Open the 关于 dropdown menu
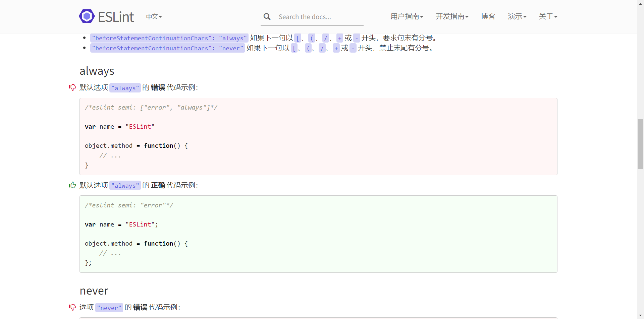Viewport: 644px width, 319px height. click(x=548, y=16)
